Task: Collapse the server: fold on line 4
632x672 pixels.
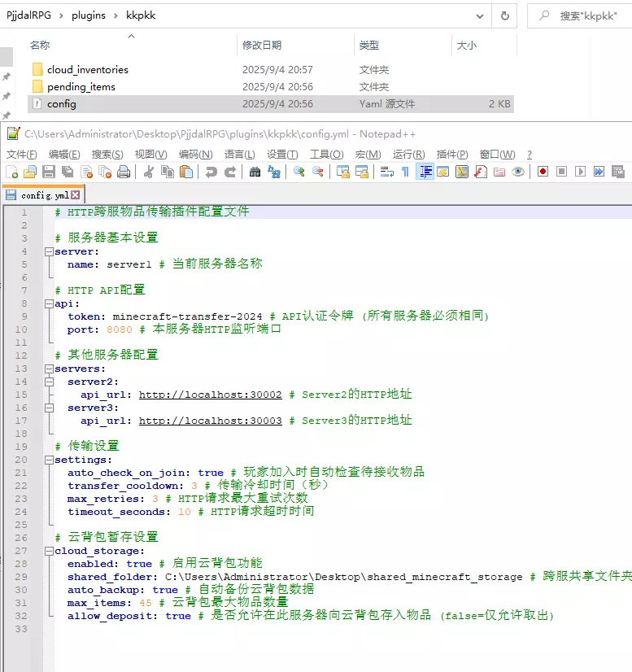Action: coord(50,251)
